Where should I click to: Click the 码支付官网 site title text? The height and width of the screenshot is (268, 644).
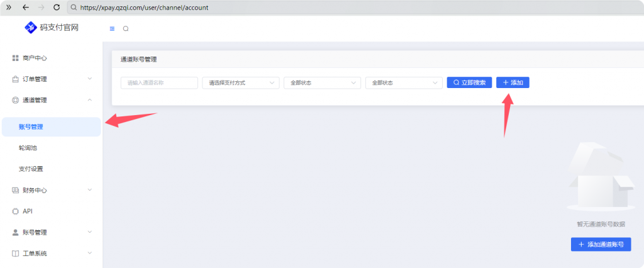click(x=59, y=28)
